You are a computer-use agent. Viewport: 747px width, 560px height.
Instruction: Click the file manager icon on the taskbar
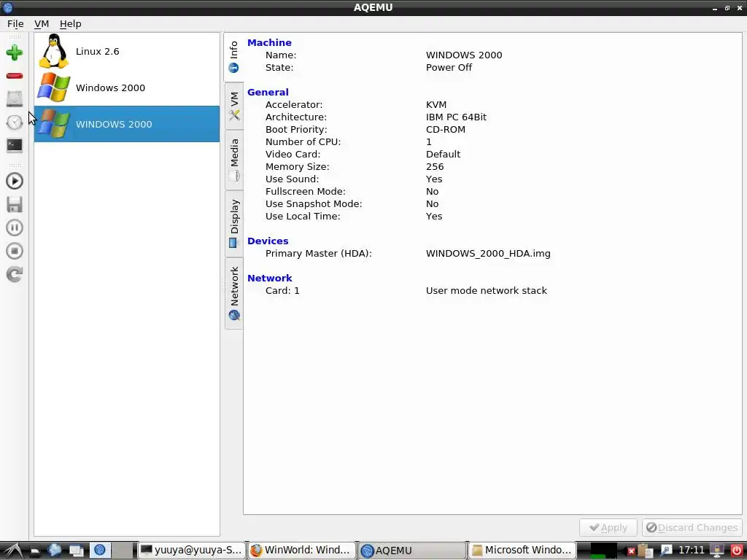click(x=35, y=551)
